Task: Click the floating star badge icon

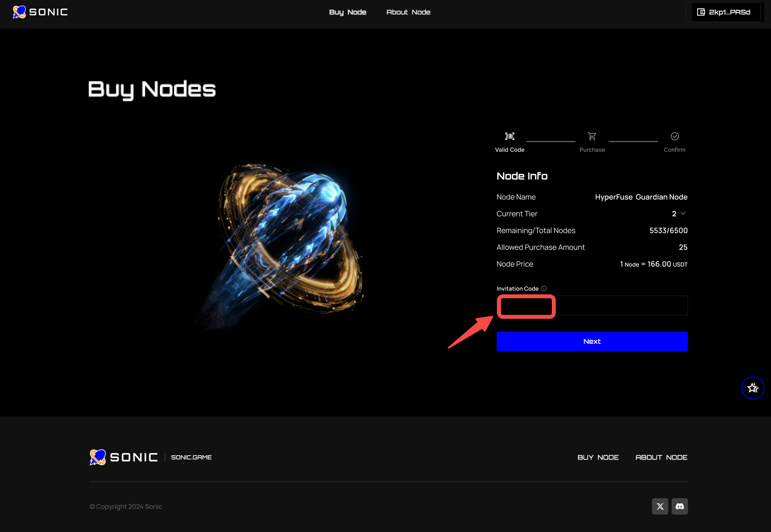Action: [752, 388]
